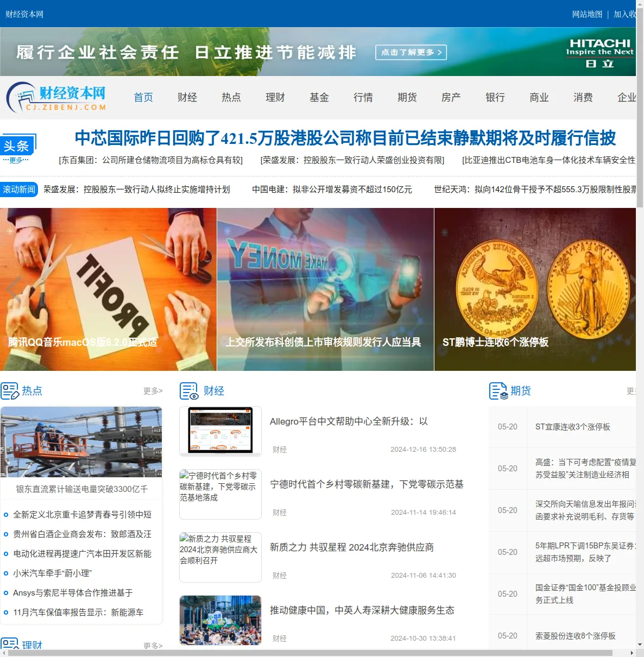Open 贵州省白酒企业商会发布 news item
644x657 pixels.
click(x=82, y=534)
